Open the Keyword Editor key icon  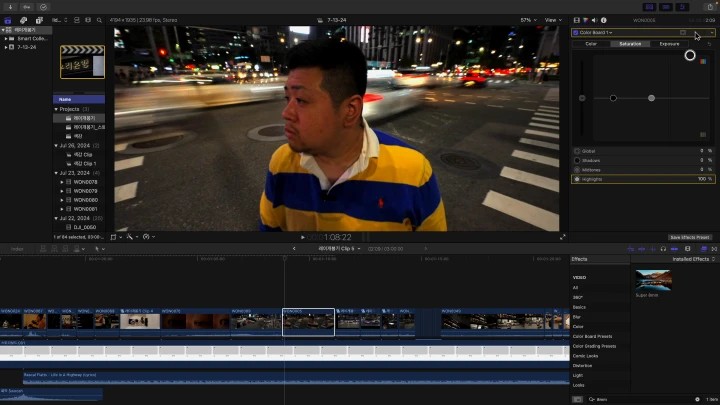(27, 7)
